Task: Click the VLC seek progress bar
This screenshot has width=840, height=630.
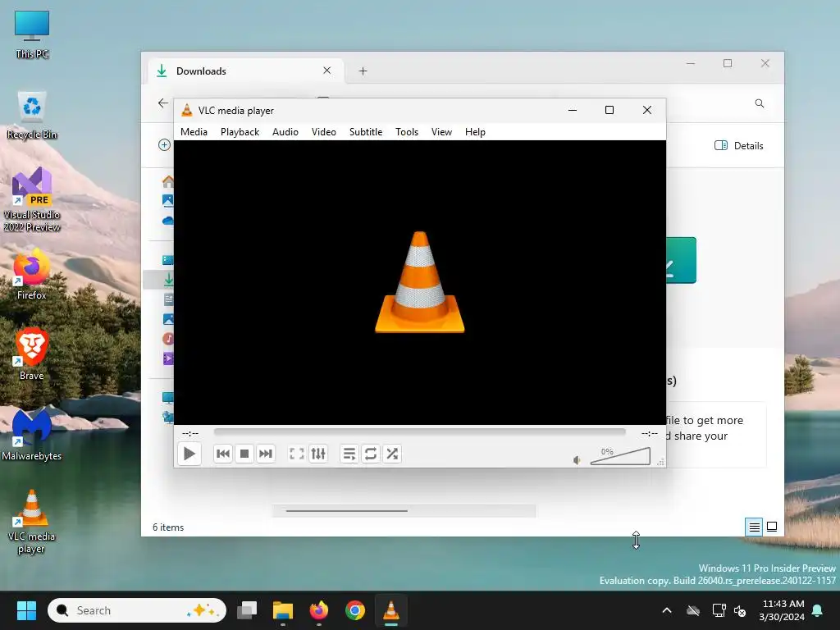Action: pyautogui.click(x=419, y=431)
